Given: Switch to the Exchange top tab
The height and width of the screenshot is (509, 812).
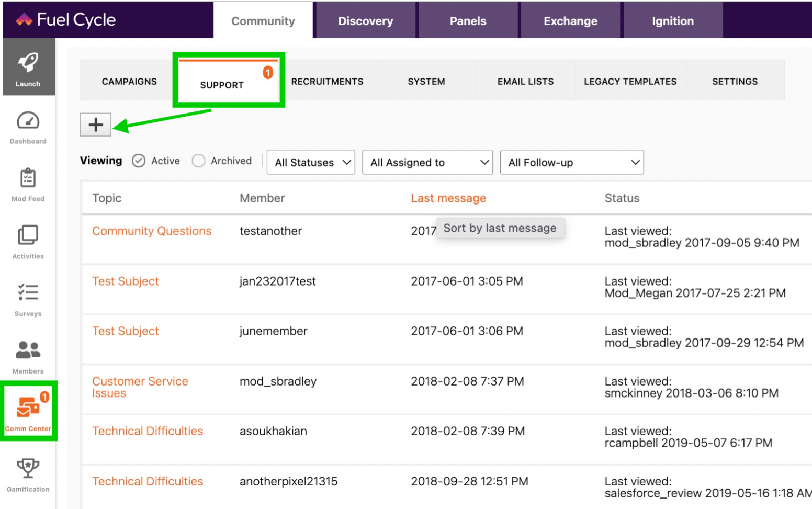Looking at the screenshot, I should click(571, 21).
